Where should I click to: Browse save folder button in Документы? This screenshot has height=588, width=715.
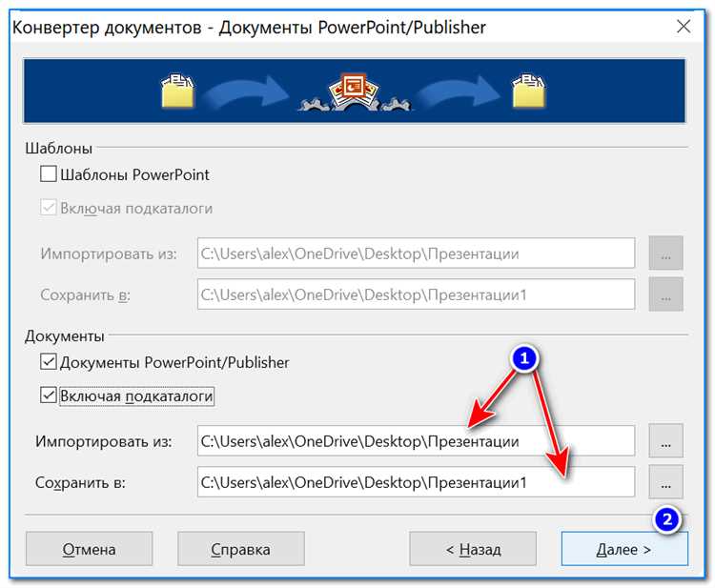coord(665,482)
